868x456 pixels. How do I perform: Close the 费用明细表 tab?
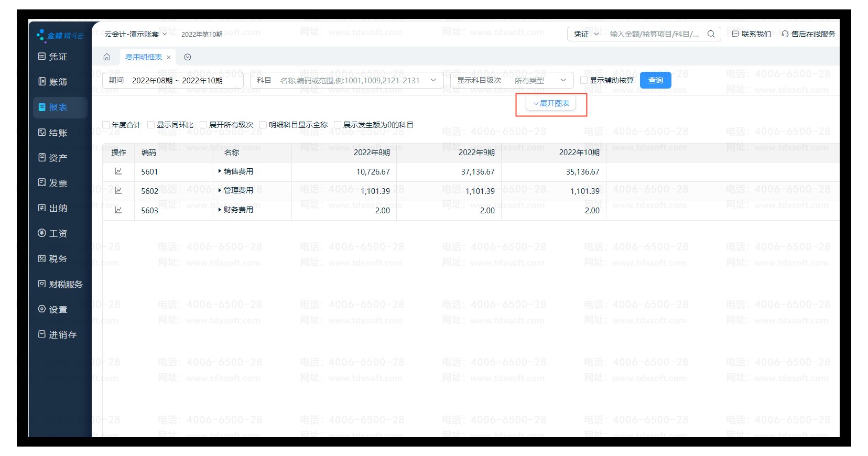(x=169, y=58)
